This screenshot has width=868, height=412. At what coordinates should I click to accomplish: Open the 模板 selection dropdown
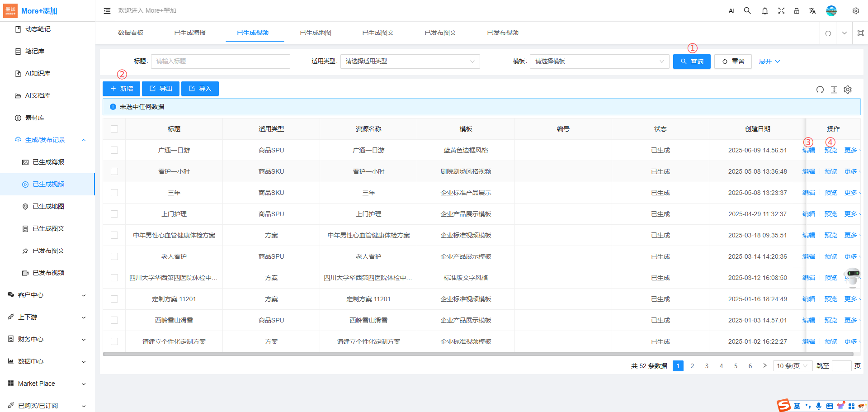[x=599, y=62]
